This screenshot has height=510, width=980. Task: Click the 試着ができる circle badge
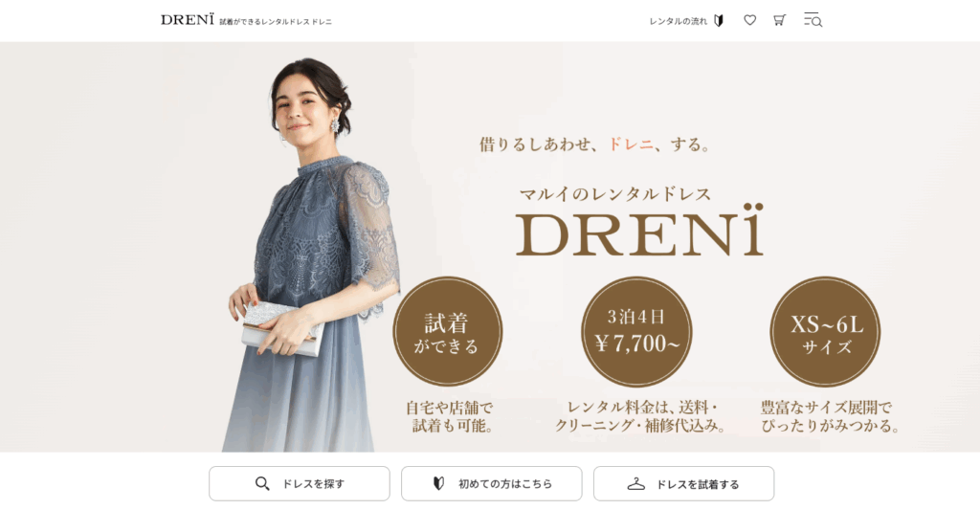[448, 332]
